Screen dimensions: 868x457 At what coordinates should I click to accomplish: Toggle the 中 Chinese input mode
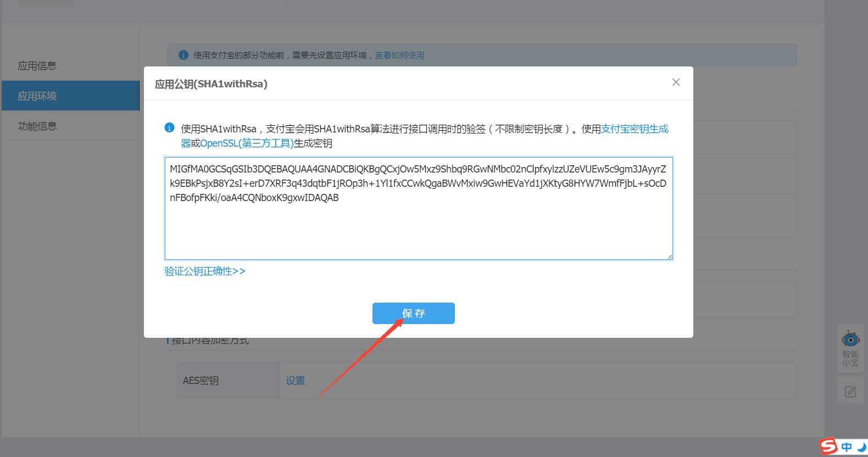847,447
